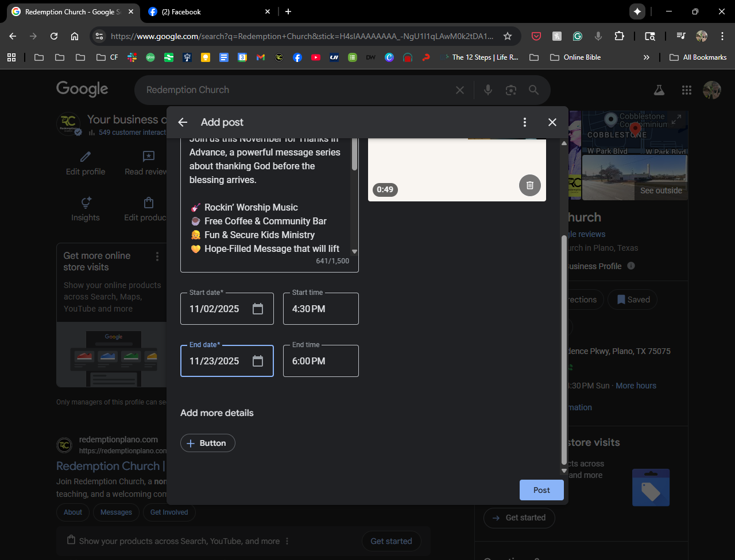This screenshot has width=735, height=560.
Task: Open the Start date calendar picker
Action: coord(258,309)
